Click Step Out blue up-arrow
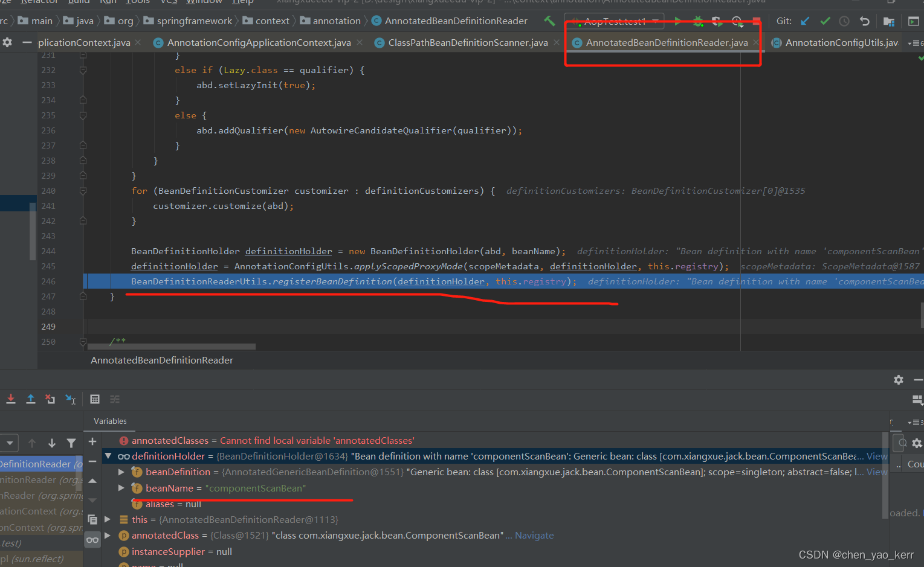This screenshot has width=924, height=567. point(31,399)
